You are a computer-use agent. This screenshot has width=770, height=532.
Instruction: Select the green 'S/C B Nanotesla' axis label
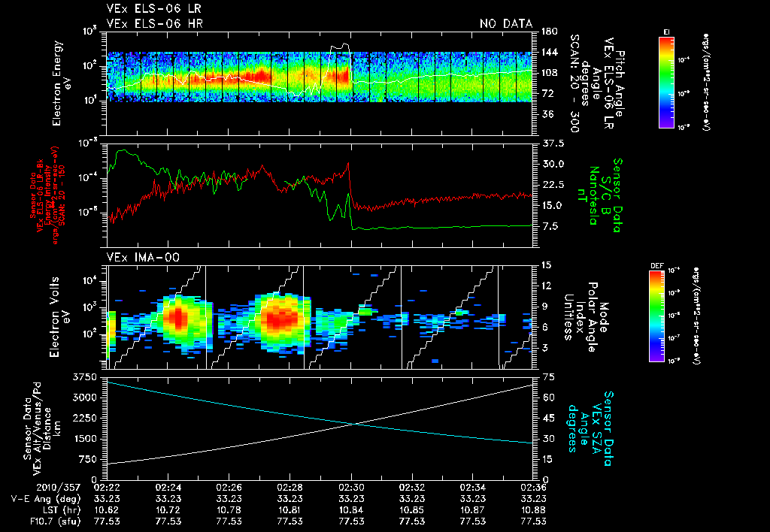[599, 195]
